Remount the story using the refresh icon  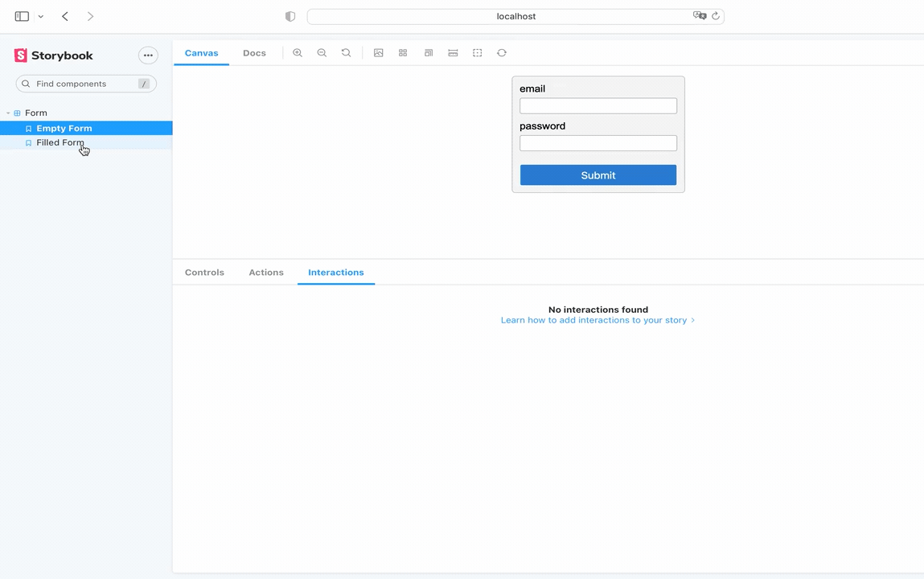[x=502, y=52]
